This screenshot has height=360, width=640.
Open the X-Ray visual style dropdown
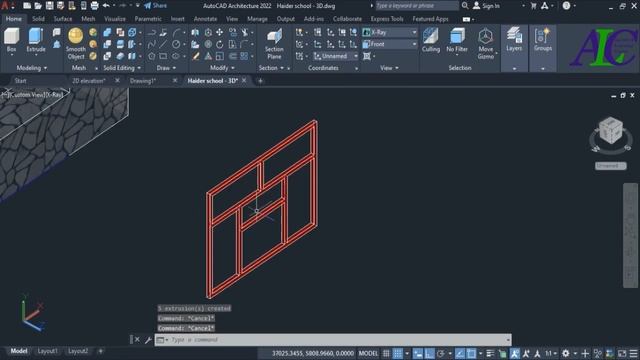390,32
